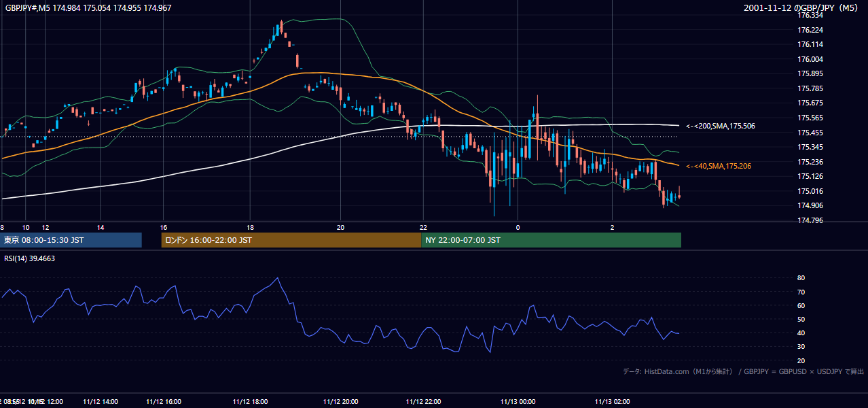Select the 176.004 price axis label
The width and height of the screenshot is (868, 408).
coord(810,59)
